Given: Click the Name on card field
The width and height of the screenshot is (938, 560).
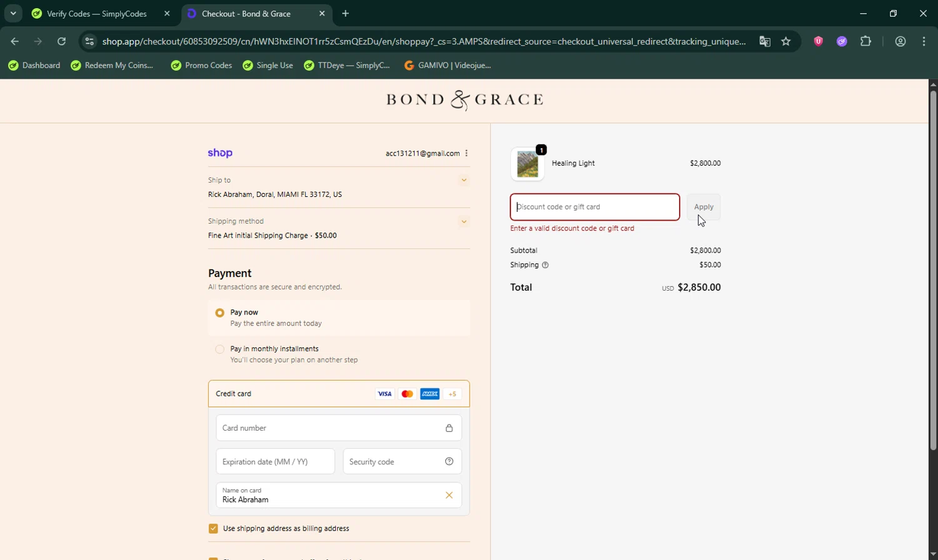Looking at the screenshot, I should 339,495.
